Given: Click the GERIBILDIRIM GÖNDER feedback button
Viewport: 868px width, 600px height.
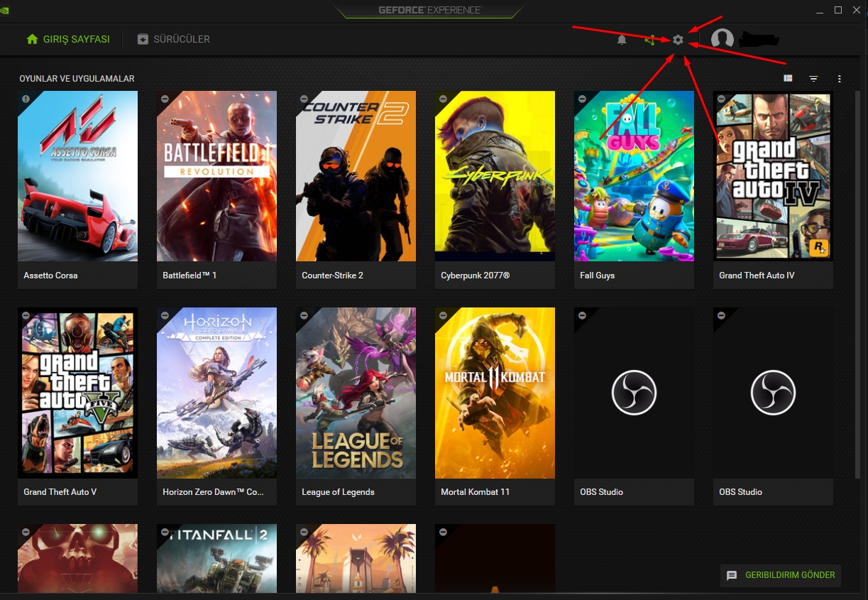Looking at the screenshot, I should 781,575.
